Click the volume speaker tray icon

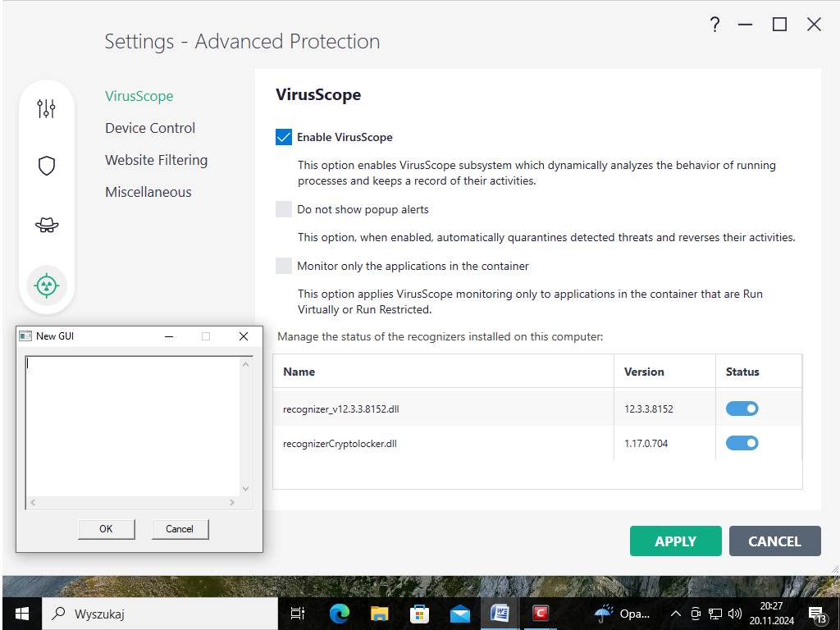(x=735, y=614)
